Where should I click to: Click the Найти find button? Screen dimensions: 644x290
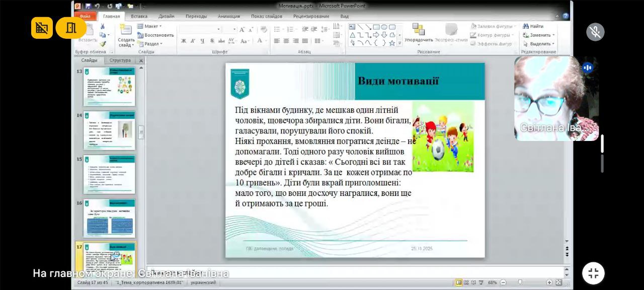tap(533, 26)
